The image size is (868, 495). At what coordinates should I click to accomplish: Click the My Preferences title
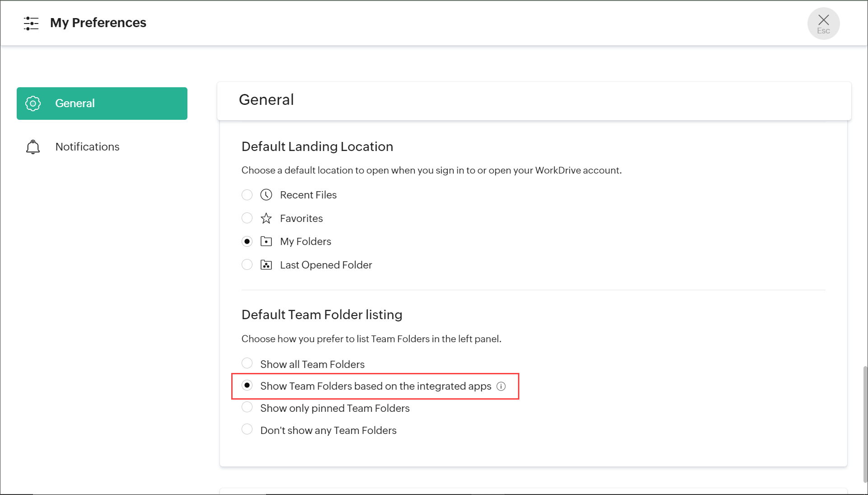coord(98,23)
